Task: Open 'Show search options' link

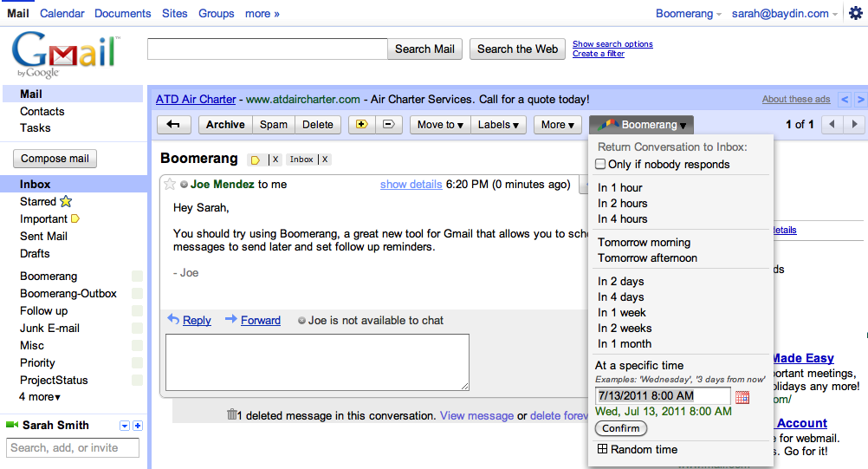Action: (612, 43)
